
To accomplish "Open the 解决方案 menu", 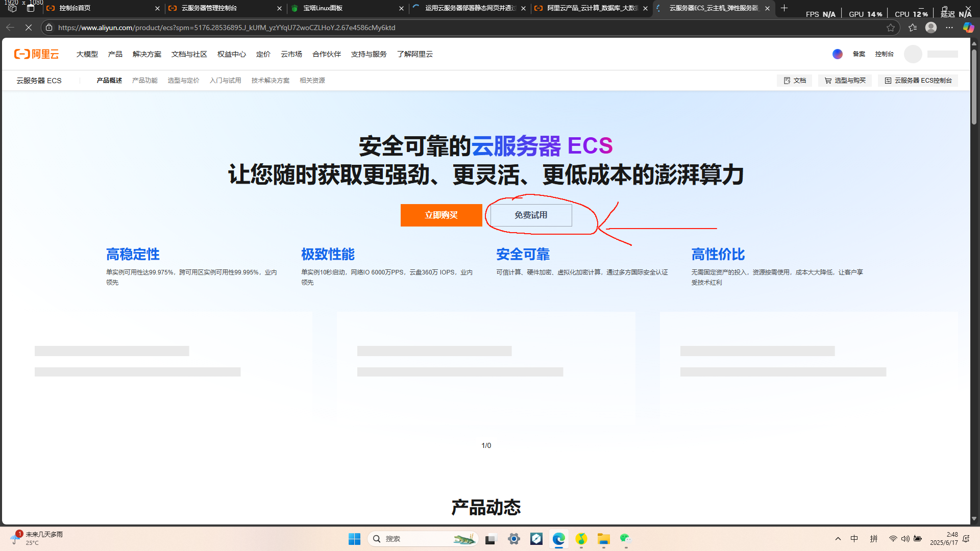I will (146, 54).
